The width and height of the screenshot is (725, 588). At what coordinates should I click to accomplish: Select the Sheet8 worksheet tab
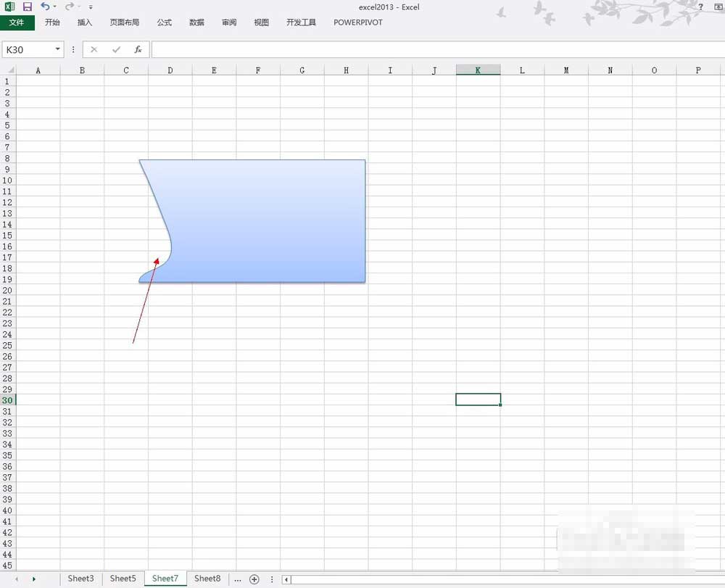[x=207, y=579]
